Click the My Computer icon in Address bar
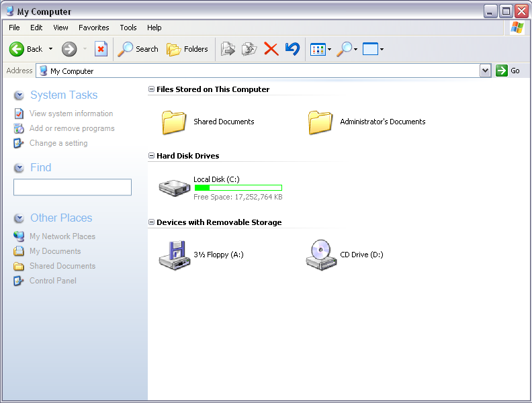Screen dimensions: 532x403 43,71
